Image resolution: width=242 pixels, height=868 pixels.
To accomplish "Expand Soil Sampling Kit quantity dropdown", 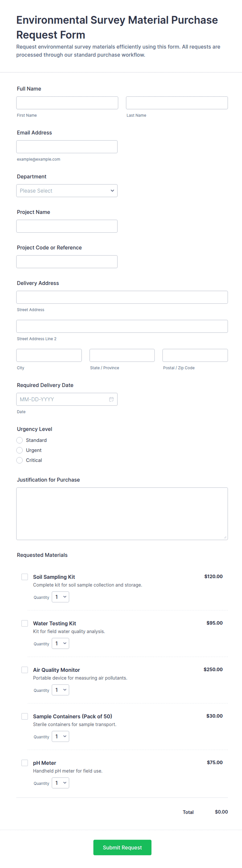I will pyautogui.click(x=61, y=597).
